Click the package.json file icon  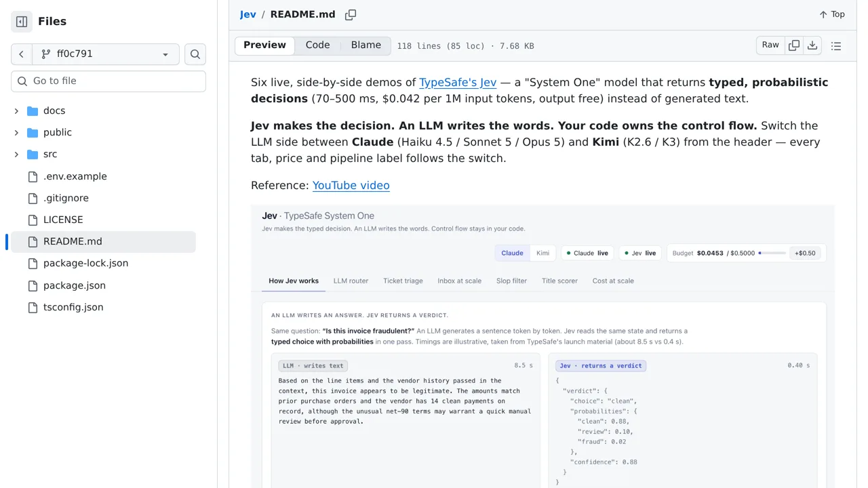point(33,285)
